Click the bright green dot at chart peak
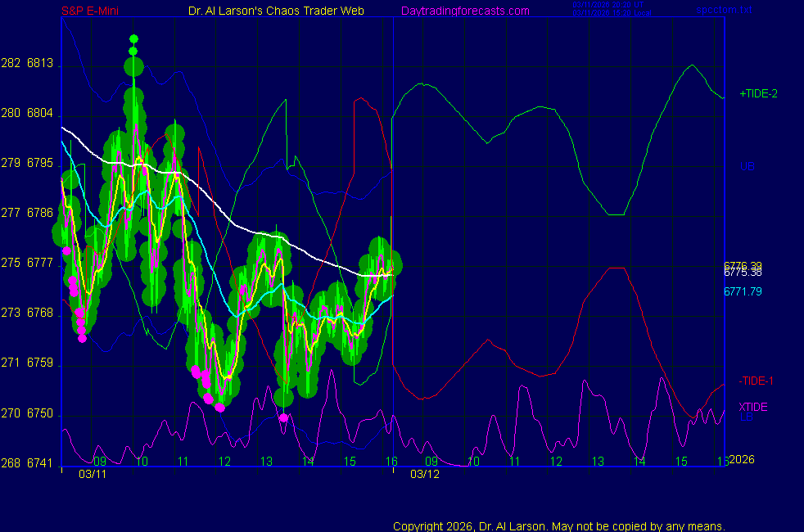The width and height of the screenshot is (804, 532). [133, 38]
